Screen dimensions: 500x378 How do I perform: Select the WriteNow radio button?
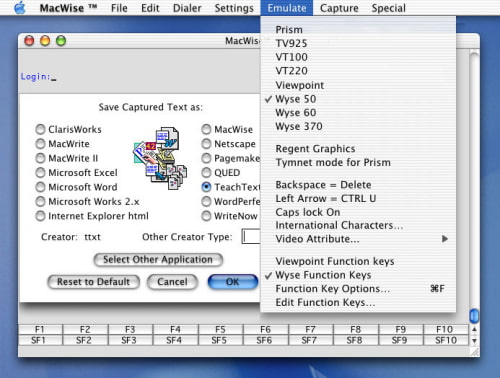tap(206, 216)
